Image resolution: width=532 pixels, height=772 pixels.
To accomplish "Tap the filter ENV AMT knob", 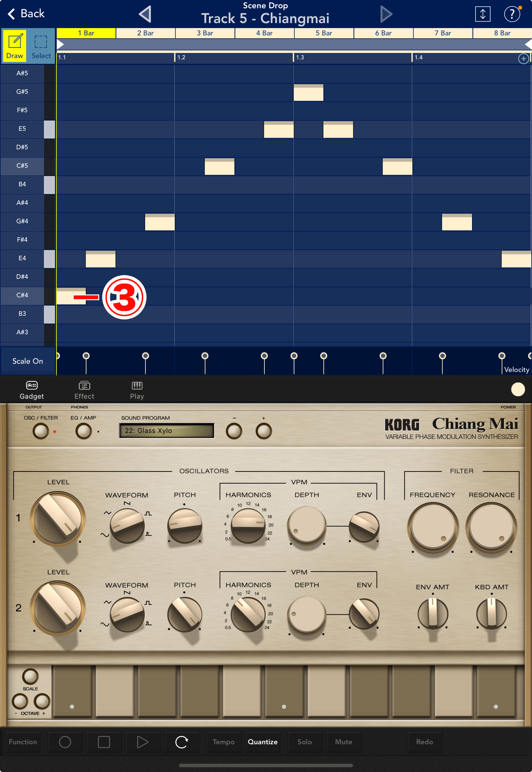I will click(x=433, y=613).
